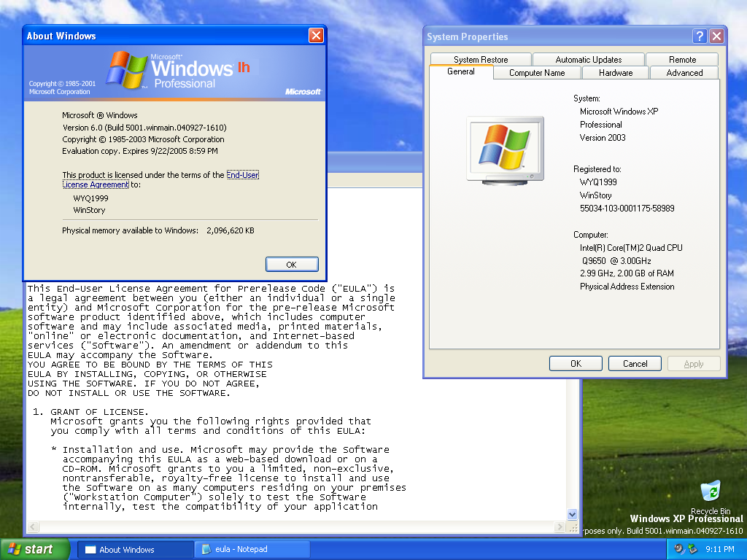
Task: Click the second system tray icon
Action: [692, 549]
